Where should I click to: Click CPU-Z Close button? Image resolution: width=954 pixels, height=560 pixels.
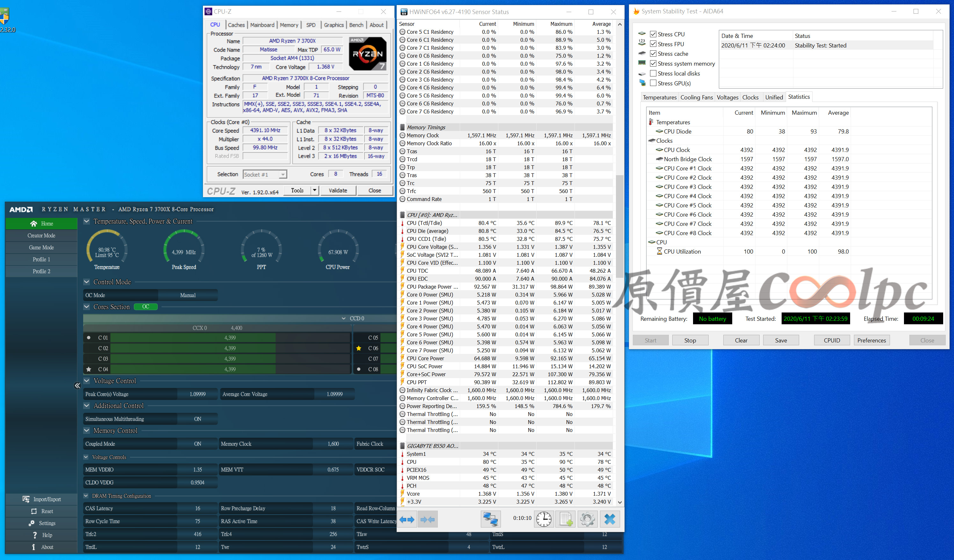pyautogui.click(x=375, y=190)
